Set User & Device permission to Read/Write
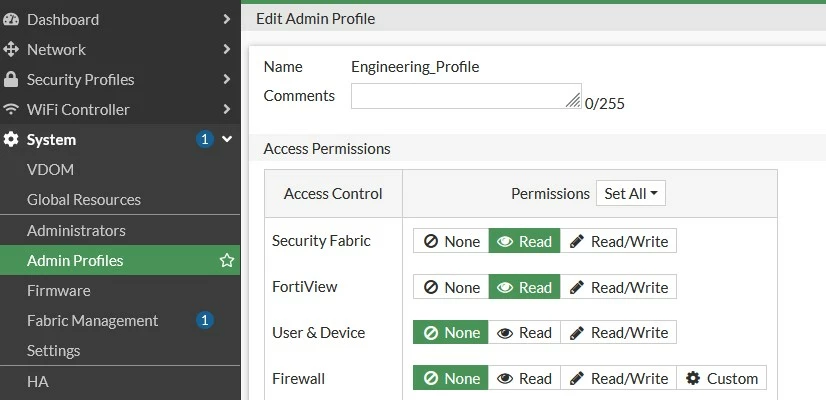Screen dimensions: 826x400 pyautogui.click(x=618, y=333)
